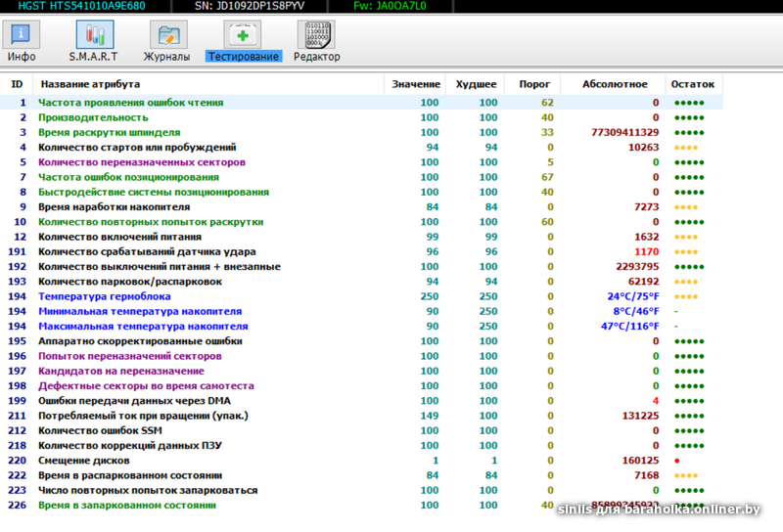783x532 pixels.
Task: Click the Журналы label
Action: click(166, 57)
